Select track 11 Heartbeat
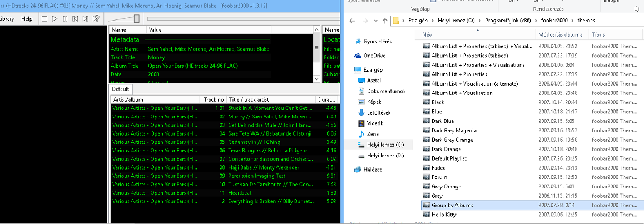Screen dimensions: 644x224 pos(225,193)
